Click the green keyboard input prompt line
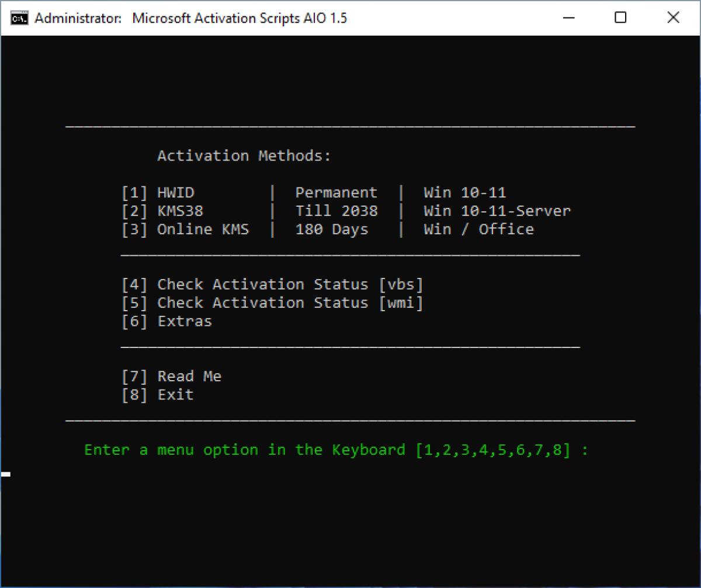The width and height of the screenshot is (701, 588). 336,450
